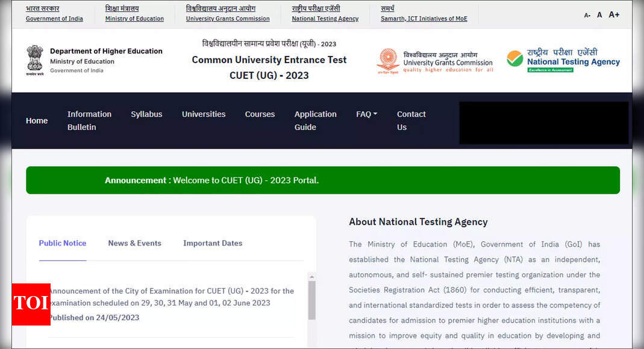Screen dimensions: 644x349
Task: Click the scroll-up arrow of notice list
Action: (311, 277)
